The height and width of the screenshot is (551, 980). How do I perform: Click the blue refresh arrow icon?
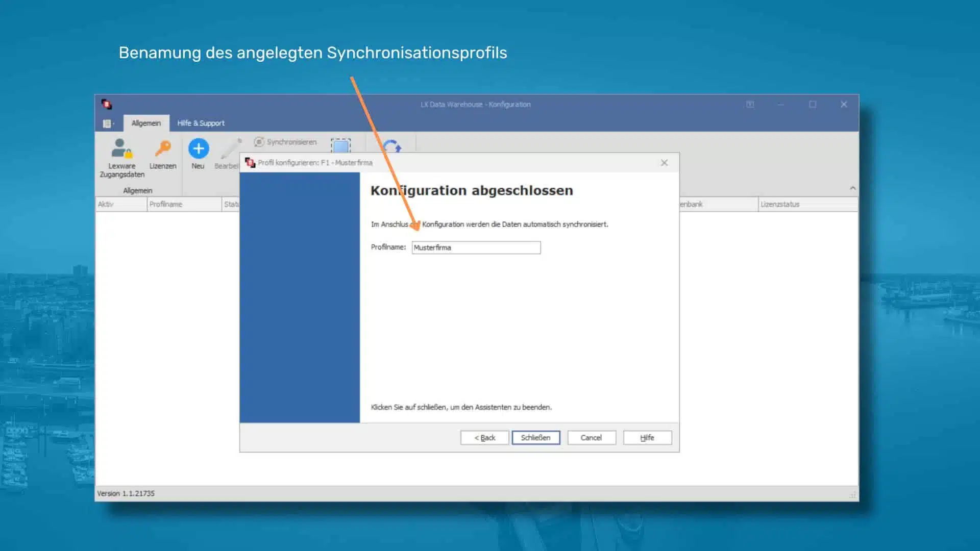tap(392, 146)
